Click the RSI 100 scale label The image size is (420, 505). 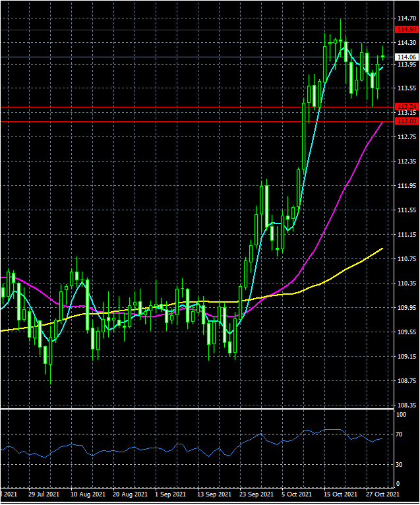tap(401, 415)
